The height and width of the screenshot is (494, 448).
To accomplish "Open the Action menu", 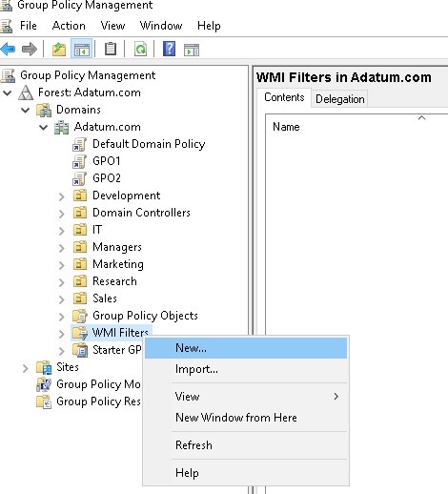I will click(69, 26).
